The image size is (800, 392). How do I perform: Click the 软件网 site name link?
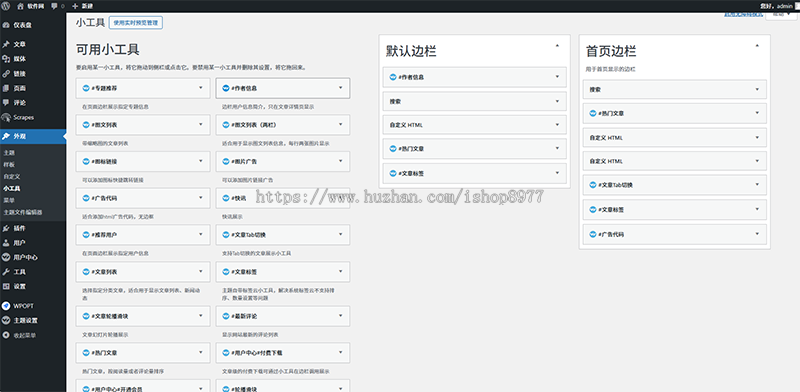click(x=35, y=6)
